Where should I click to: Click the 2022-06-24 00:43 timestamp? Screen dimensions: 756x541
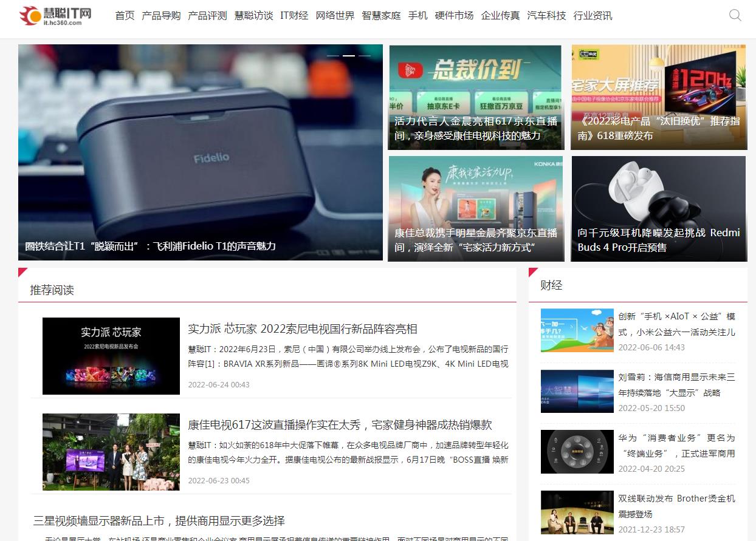[219, 384]
